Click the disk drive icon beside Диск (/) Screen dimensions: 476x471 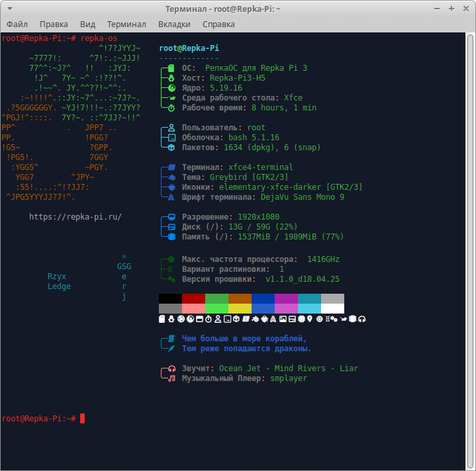coord(172,227)
